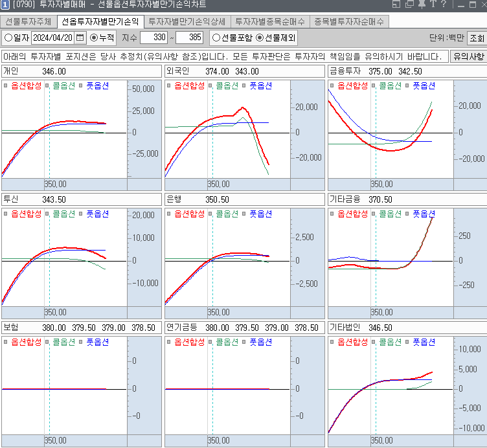Click the number 1 screen icon

click(x=5, y=5)
